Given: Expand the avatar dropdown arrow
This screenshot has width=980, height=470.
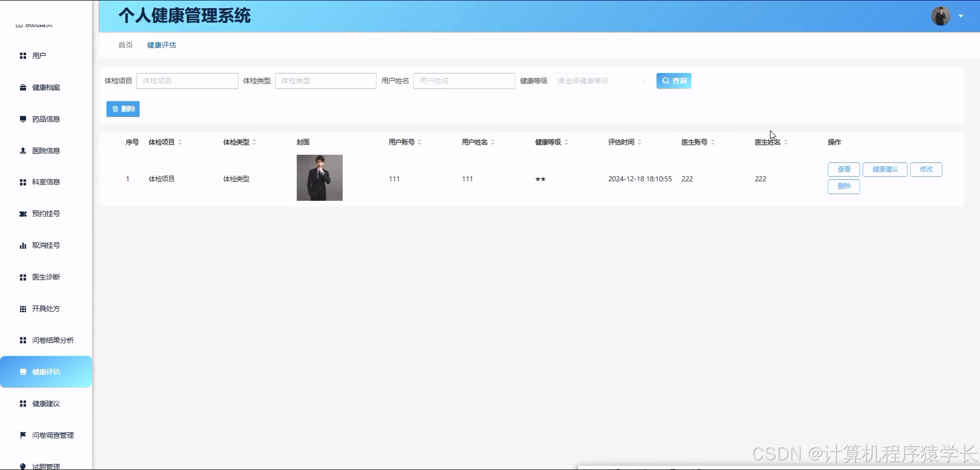Looking at the screenshot, I should pyautogui.click(x=962, y=16).
